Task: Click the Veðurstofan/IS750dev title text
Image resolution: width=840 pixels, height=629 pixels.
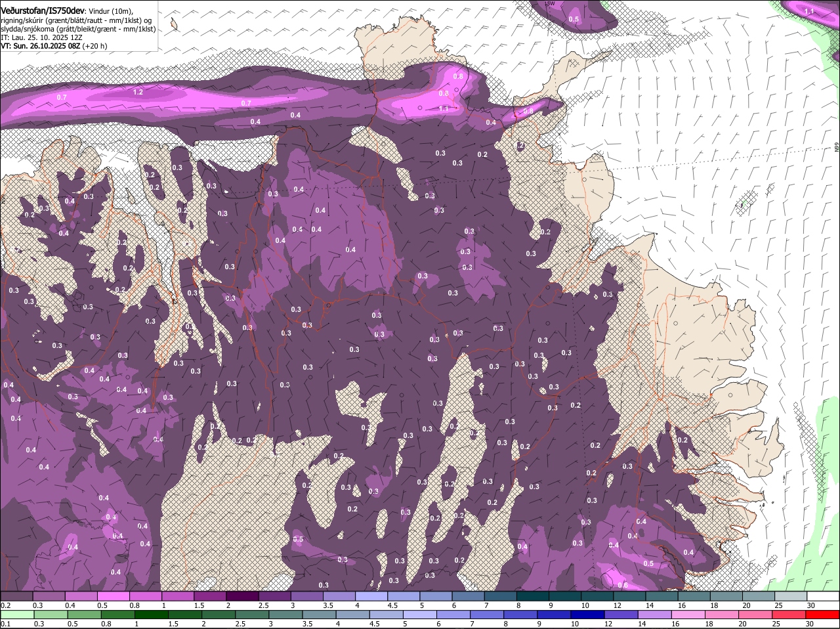Action: coord(43,11)
